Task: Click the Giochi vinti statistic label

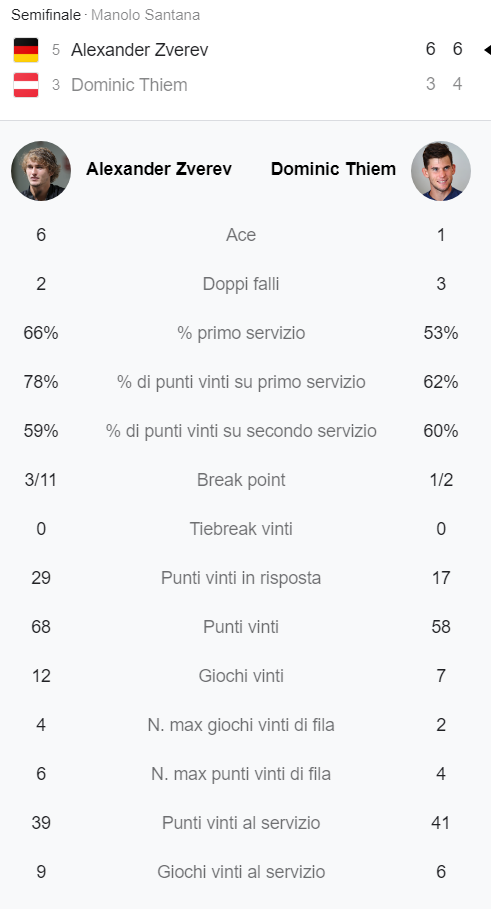Action: coord(241,676)
